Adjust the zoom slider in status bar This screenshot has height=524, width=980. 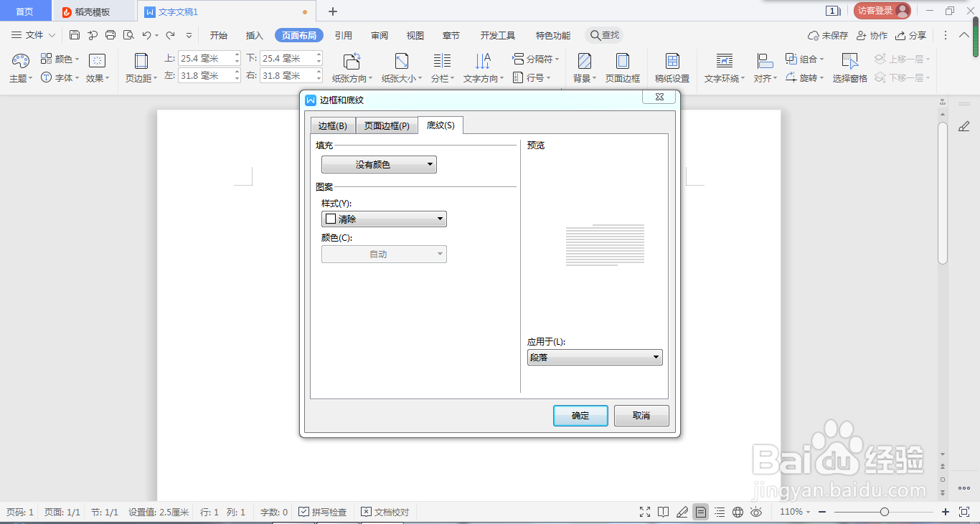tap(884, 512)
